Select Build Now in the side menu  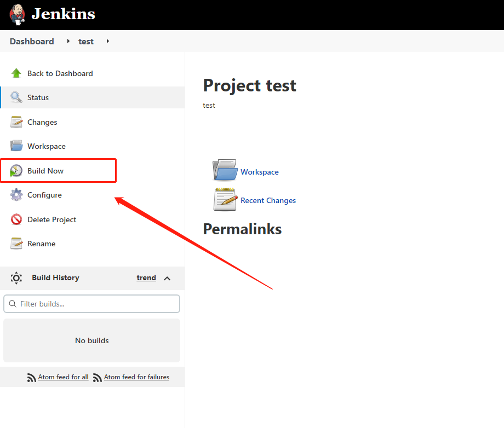(45, 171)
